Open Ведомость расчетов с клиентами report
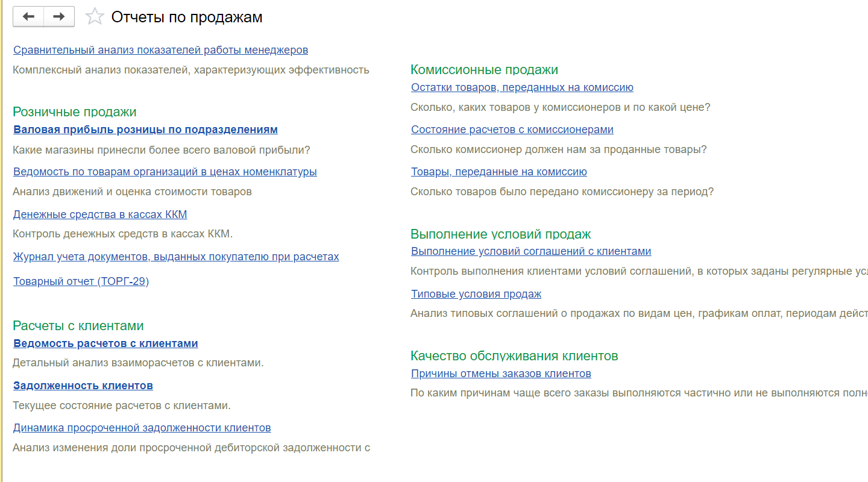The width and height of the screenshot is (868, 482). coord(105,343)
